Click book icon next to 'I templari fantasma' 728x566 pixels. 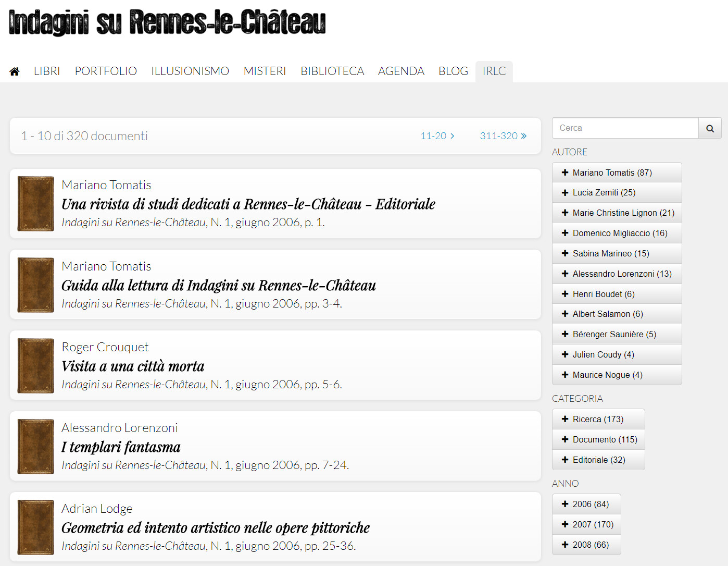tap(35, 447)
